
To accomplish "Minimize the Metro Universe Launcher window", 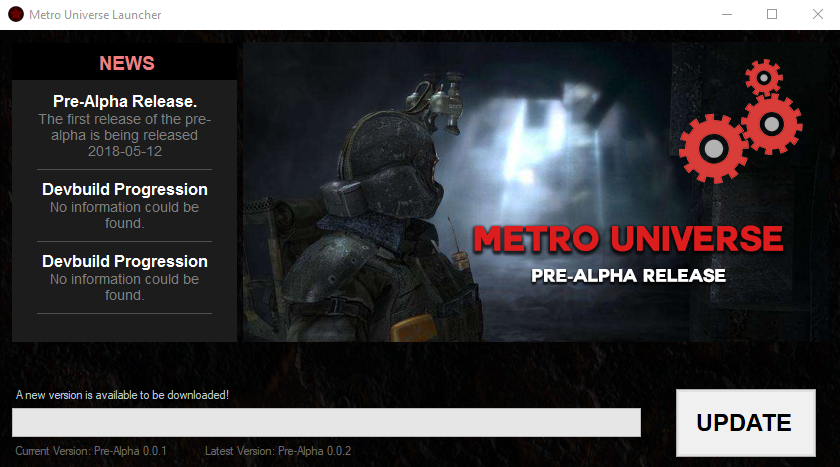I will [x=727, y=14].
